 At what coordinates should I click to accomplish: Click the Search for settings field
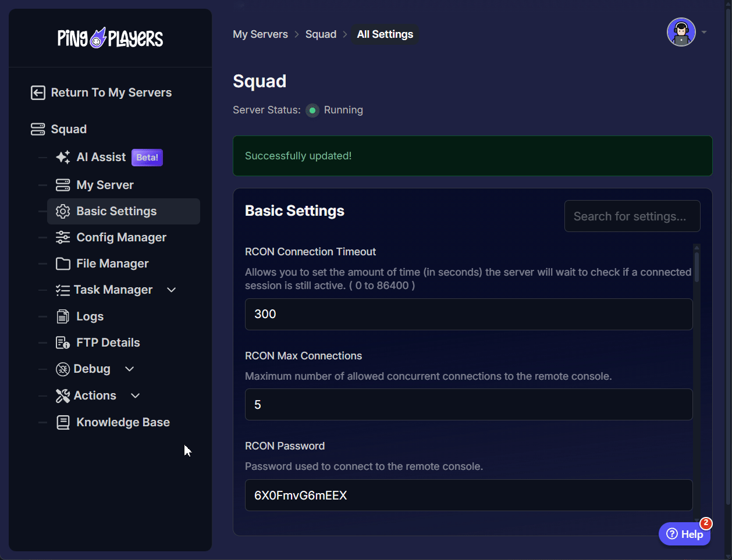632,216
